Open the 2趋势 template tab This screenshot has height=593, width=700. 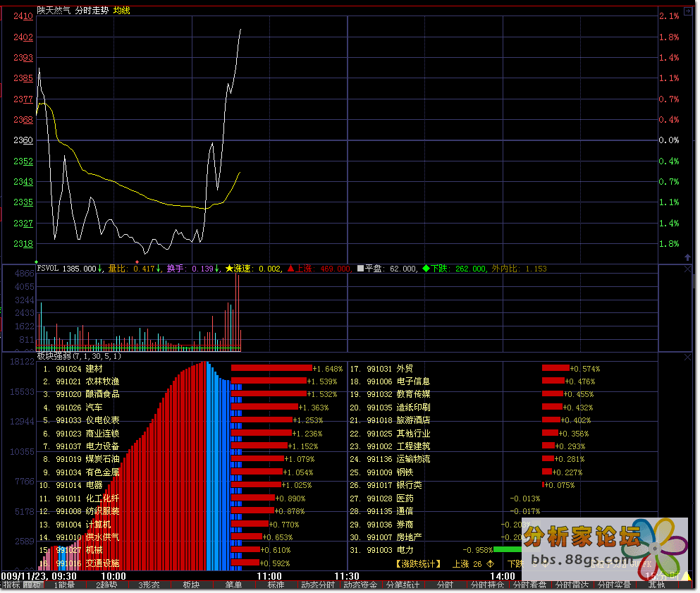pyautogui.click(x=106, y=585)
